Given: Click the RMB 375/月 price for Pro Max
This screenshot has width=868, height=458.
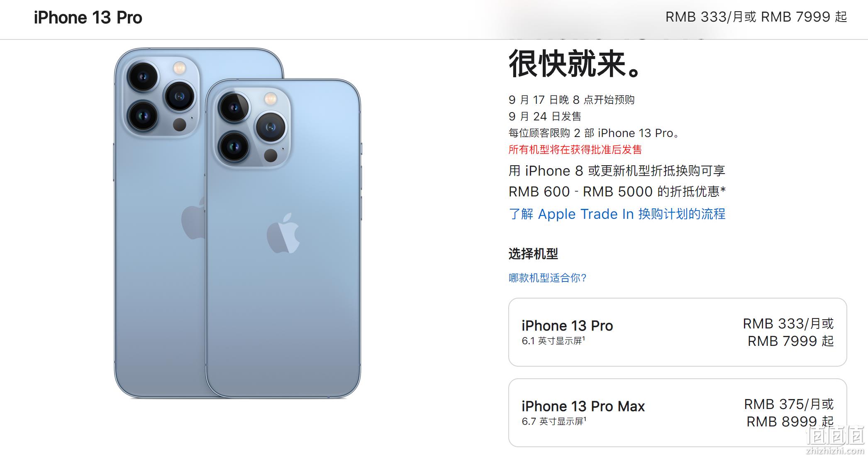Looking at the screenshot, I should pos(789,404).
